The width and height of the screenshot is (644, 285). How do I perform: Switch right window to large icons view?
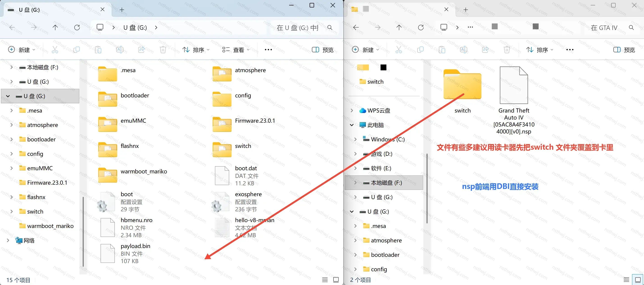638,280
